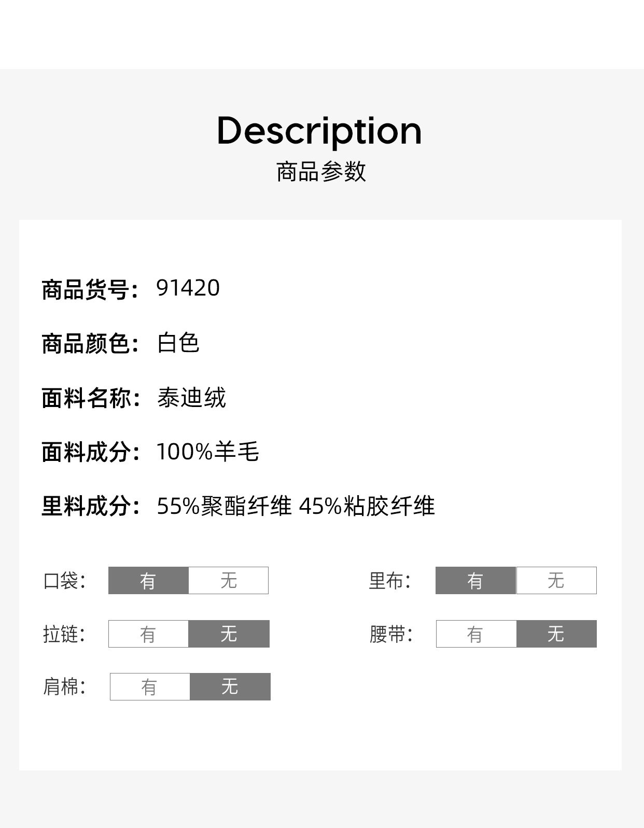Set 拉链 (zipper) to 无
The height and width of the screenshot is (828, 644).
[x=229, y=634]
